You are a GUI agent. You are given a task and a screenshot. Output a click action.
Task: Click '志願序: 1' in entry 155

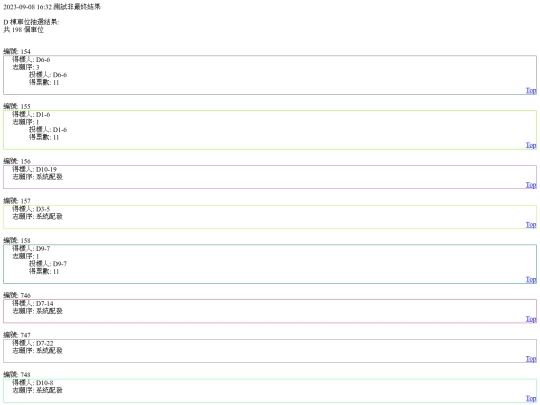click(x=26, y=122)
